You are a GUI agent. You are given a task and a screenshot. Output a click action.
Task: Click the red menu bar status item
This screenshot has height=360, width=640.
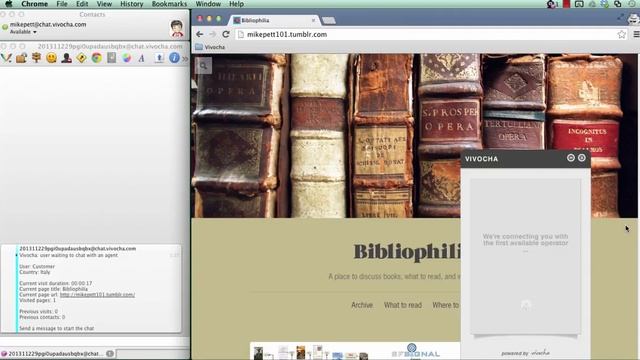pos(566,4)
